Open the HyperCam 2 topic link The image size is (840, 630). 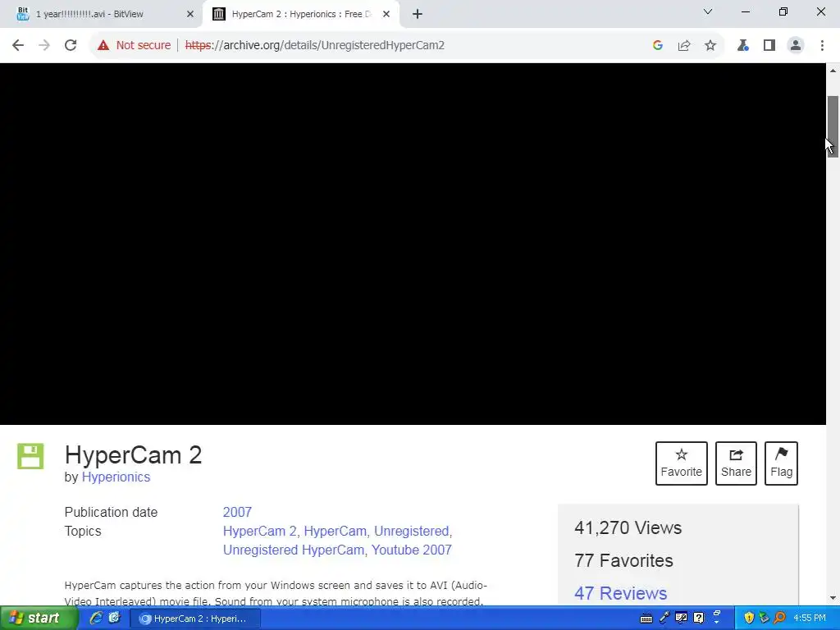(x=260, y=531)
